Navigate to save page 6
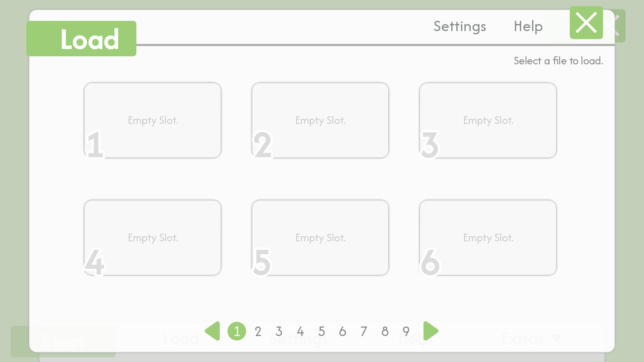 click(343, 332)
